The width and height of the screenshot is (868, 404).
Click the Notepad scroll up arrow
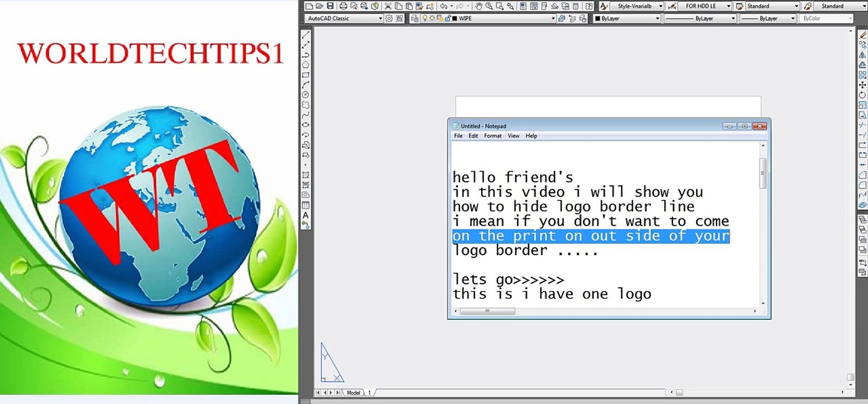(x=763, y=146)
